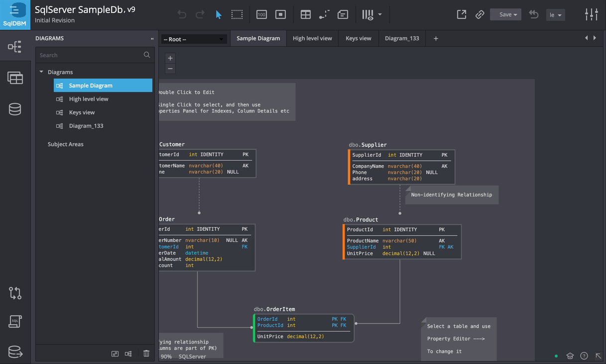Select Sample Diagram in the tree
This screenshot has height=364, width=606.
click(103, 86)
